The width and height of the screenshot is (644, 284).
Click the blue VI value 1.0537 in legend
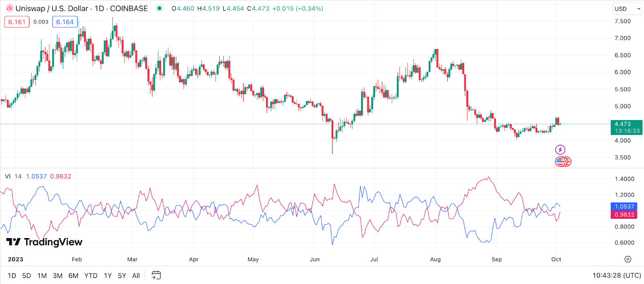click(36, 176)
